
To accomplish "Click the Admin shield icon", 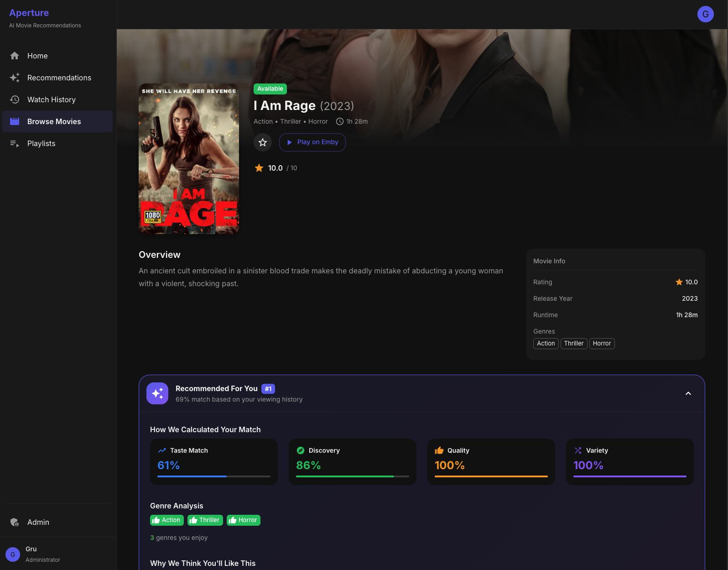I will (15, 522).
